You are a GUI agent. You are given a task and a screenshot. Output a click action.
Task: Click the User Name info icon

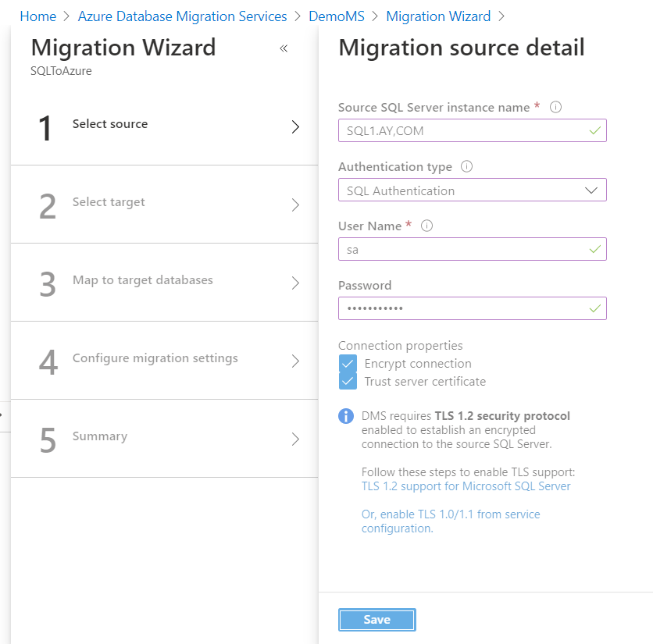click(x=426, y=226)
